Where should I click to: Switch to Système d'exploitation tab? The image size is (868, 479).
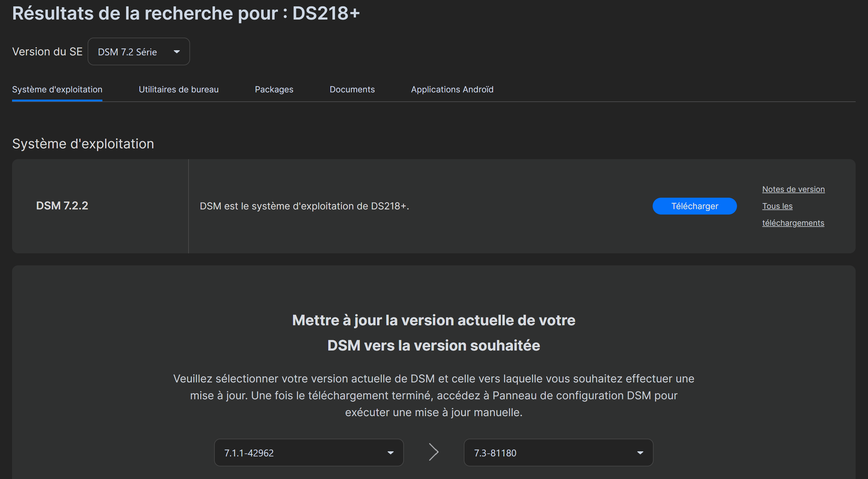pos(57,89)
